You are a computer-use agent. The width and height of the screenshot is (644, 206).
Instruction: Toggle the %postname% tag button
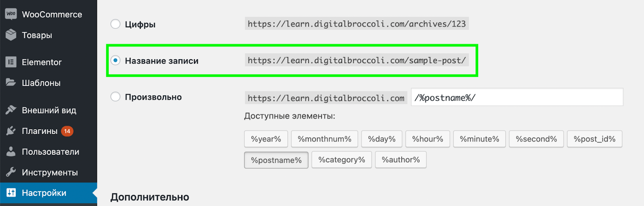[x=276, y=160]
